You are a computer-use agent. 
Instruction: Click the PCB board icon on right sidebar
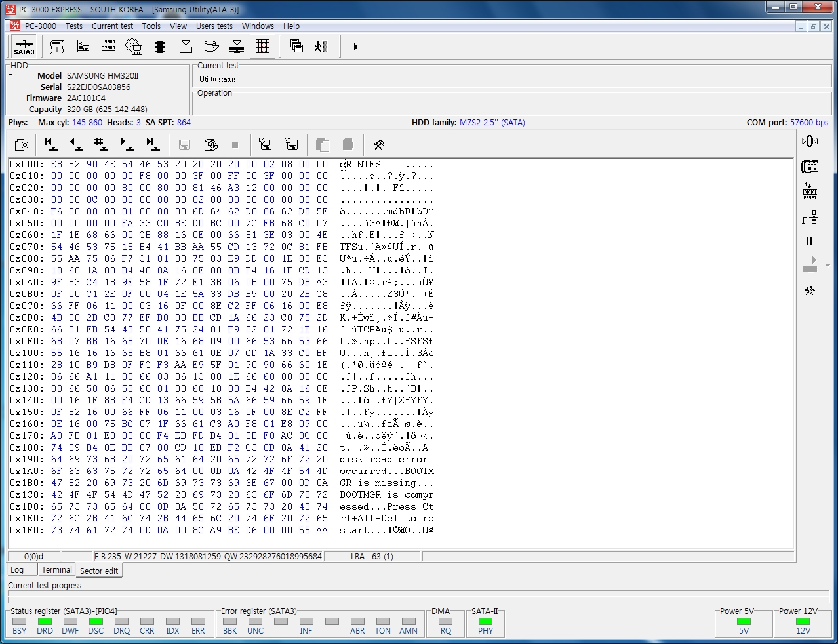[x=810, y=167]
